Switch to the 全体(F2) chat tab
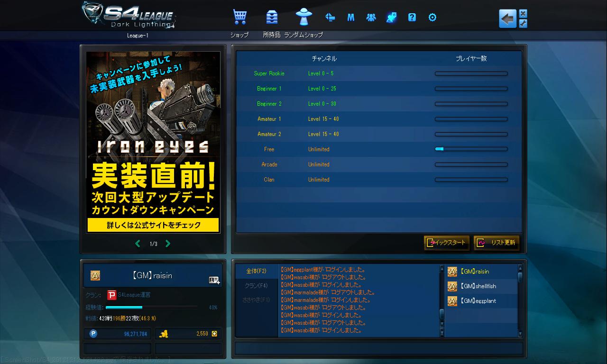This screenshot has height=364, width=607. click(257, 271)
